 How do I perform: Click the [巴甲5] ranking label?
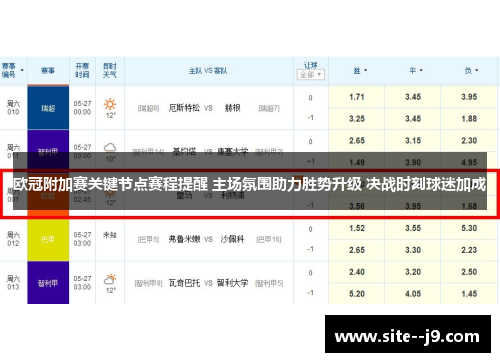click(x=148, y=240)
